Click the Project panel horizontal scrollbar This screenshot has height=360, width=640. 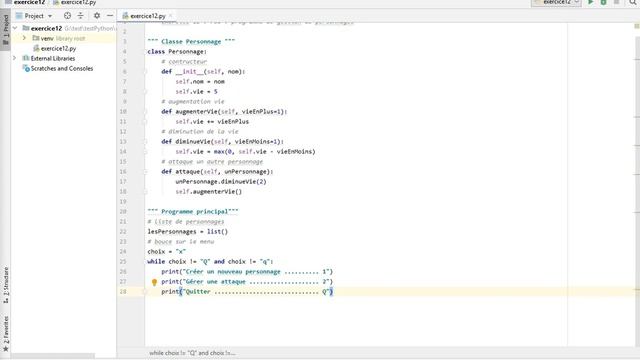pyautogui.click(x=53, y=356)
